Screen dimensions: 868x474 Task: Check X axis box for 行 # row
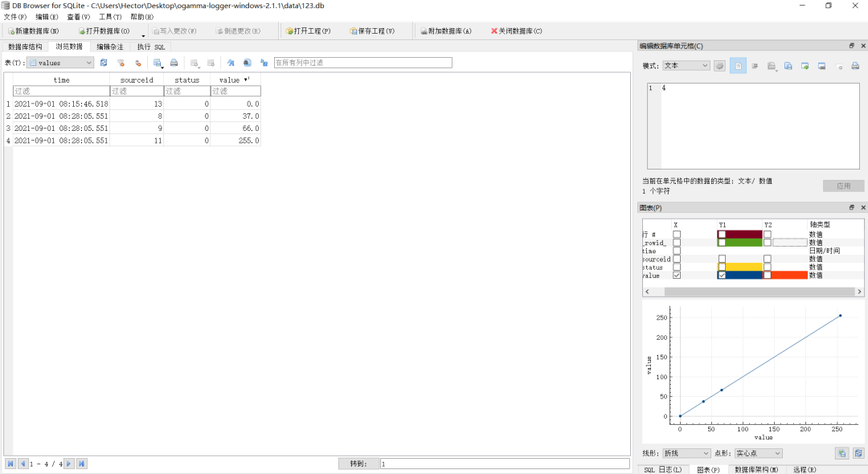(677, 235)
